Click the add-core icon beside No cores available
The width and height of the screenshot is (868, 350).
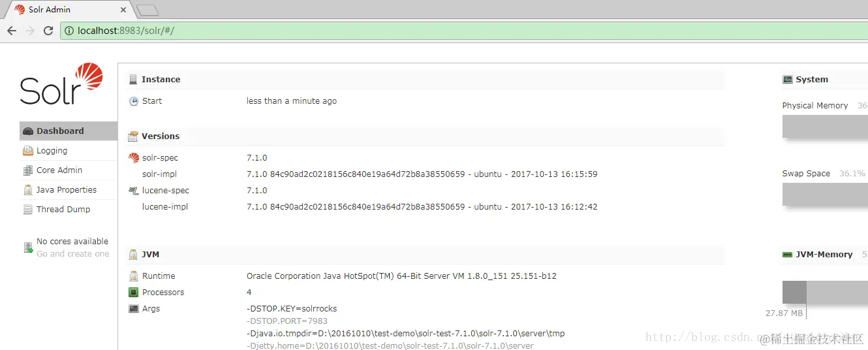tap(28, 247)
